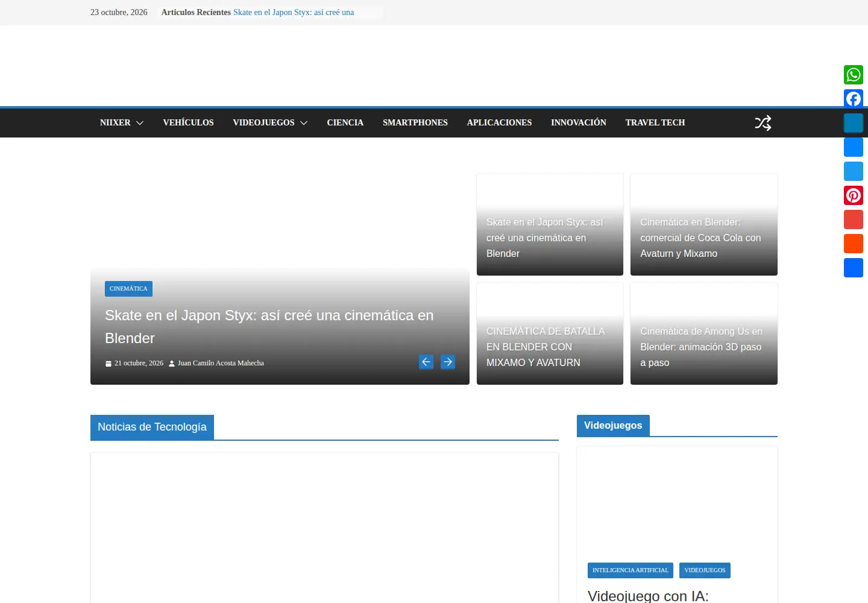Share on Facebook using sidebar icon
The width and height of the screenshot is (868, 603).
pos(854,99)
